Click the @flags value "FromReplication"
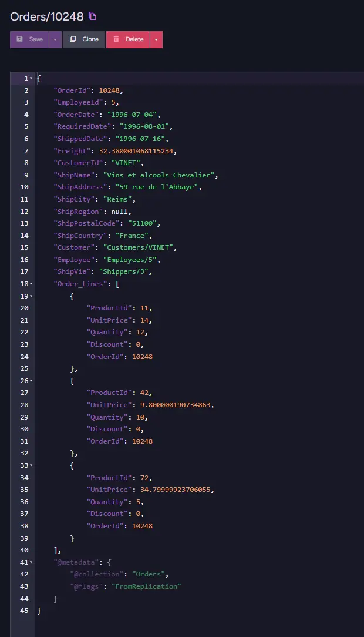 tap(146, 586)
